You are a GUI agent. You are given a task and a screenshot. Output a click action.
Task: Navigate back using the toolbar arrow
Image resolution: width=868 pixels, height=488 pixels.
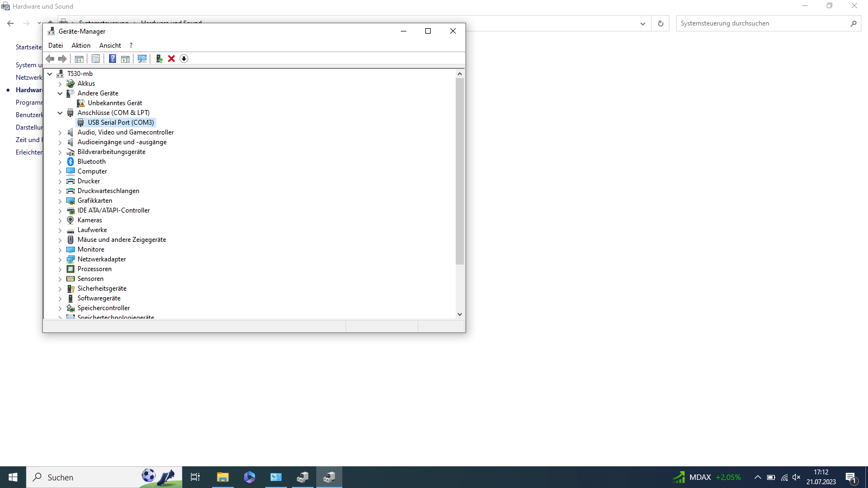(49, 59)
